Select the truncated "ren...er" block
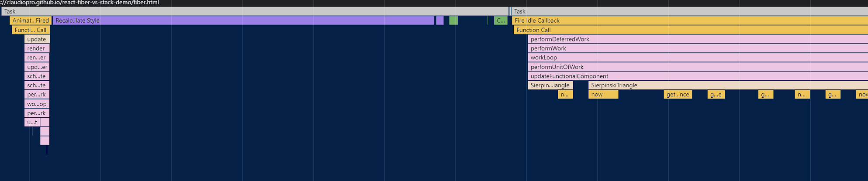Screen dimensions: 868x181 click(37, 58)
